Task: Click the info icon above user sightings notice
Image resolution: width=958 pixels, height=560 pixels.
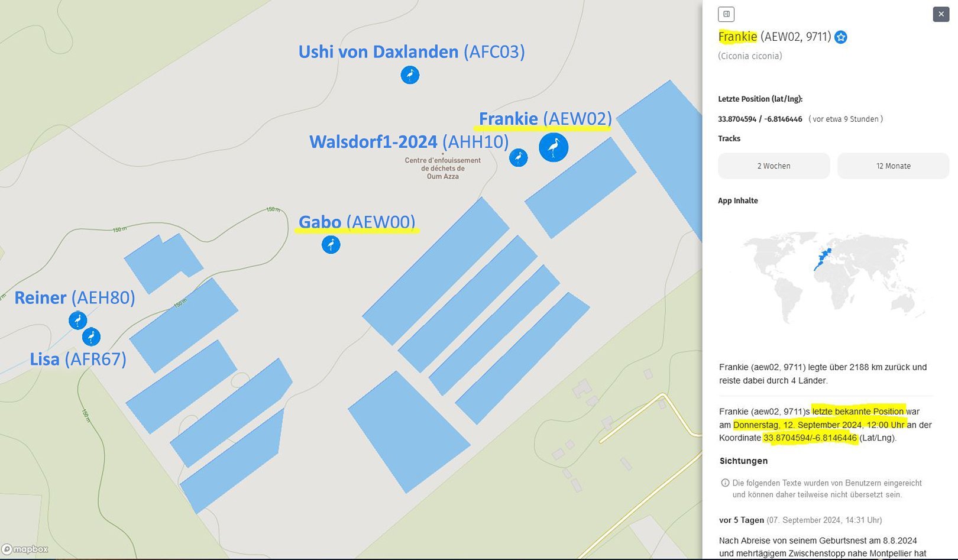Action: (x=725, y=483)
